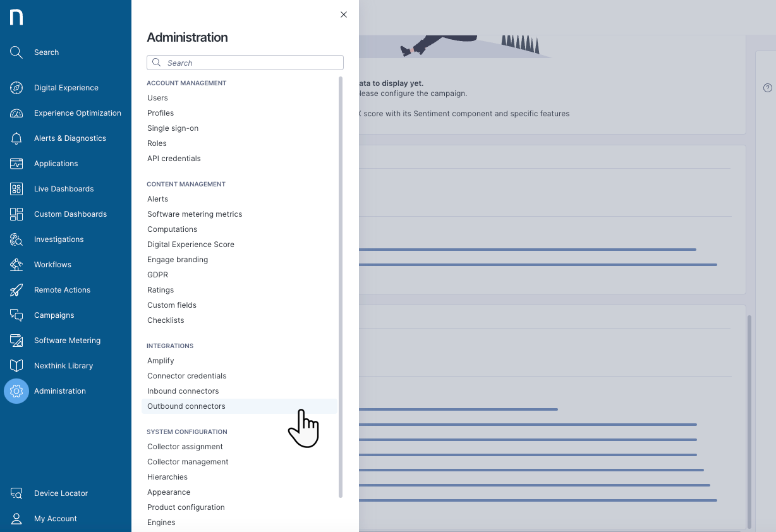
Task: Click the Workflows icon
Action: (x=16, y=265)
